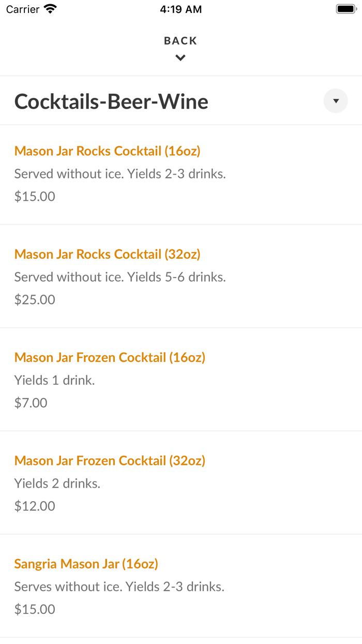Viewport: 362px width, 644px height.
Task: Tap the Cocktails-Beer-Wine section heading
Action: pos(111,101)
